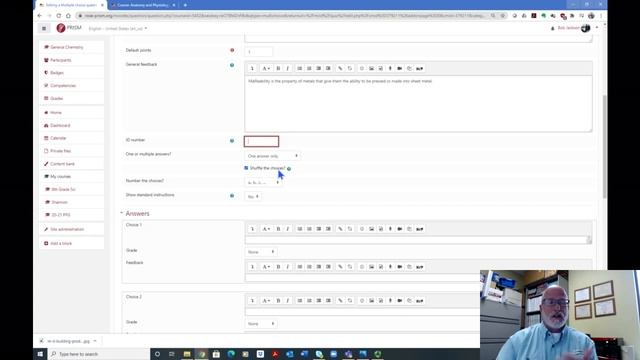
Task: Open help for ID number
Action: (232, 141)
